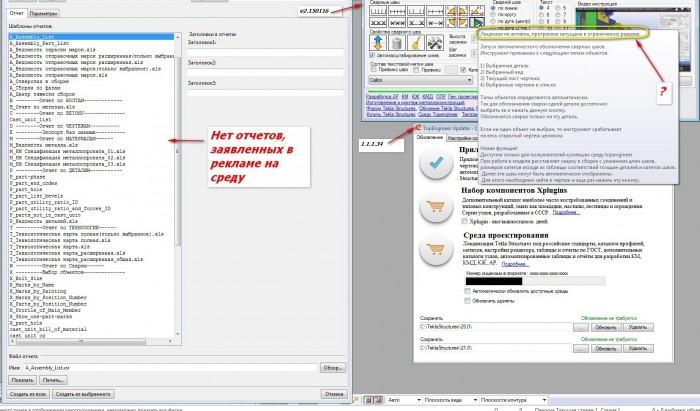Click the first status bar toggle icon

click(x=369, y=400)
